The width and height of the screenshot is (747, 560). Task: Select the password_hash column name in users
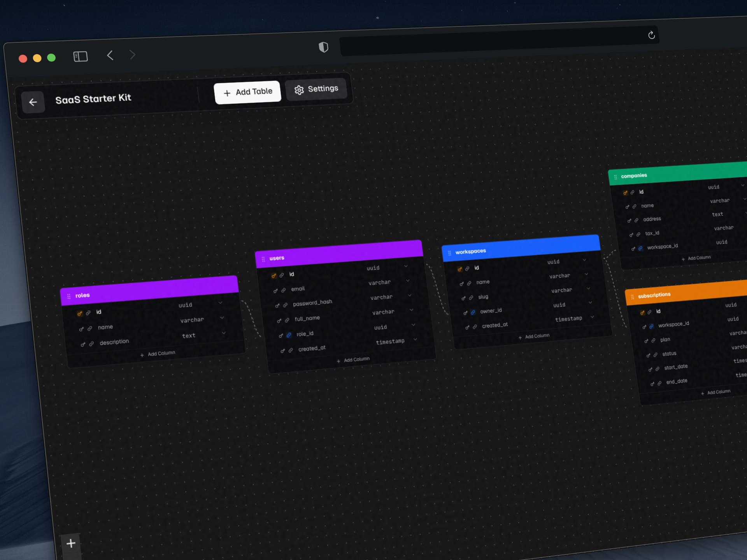[312, 303]
